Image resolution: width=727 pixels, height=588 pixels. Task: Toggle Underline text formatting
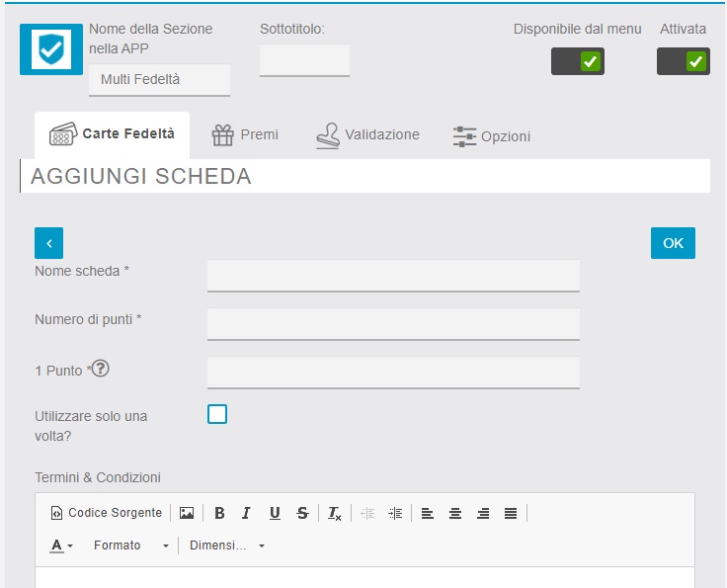[275, 513]
